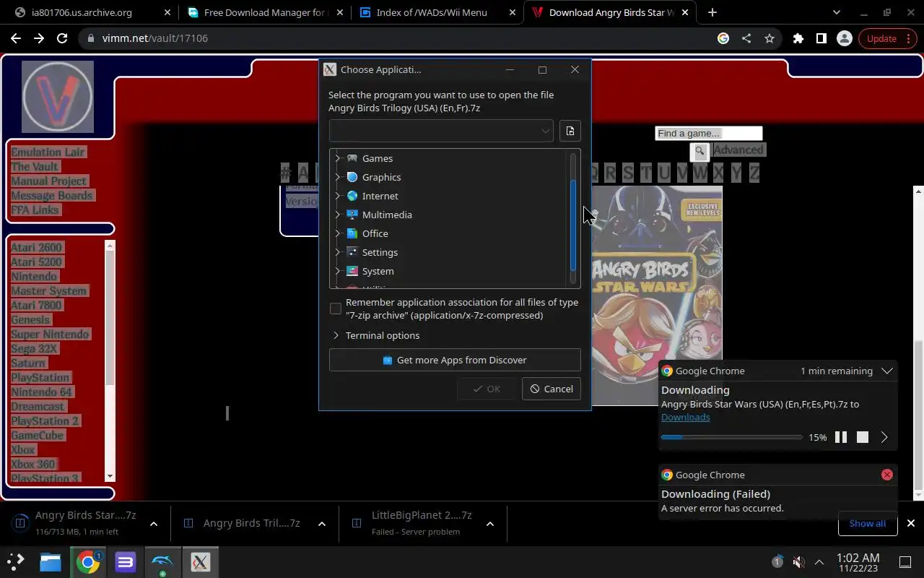The height and width of the screenshot is (578, 924).
Task: Bookmark this page with the star
Action: pyautogui.click(x=770, y=38)
